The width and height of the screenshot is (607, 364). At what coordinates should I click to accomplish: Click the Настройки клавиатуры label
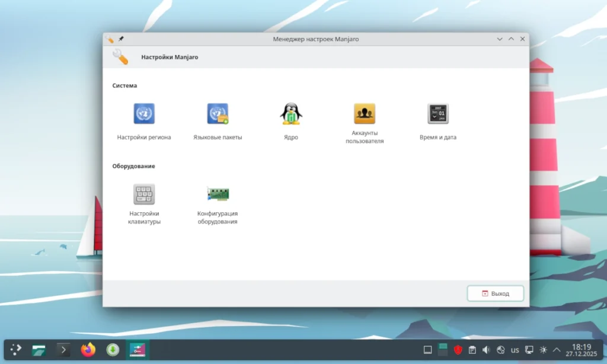click(144, 218)
